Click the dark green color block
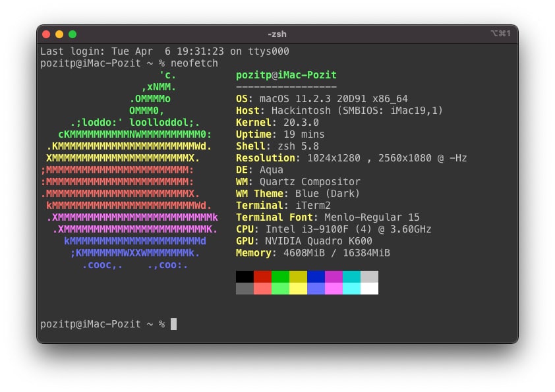 point(280,277)
